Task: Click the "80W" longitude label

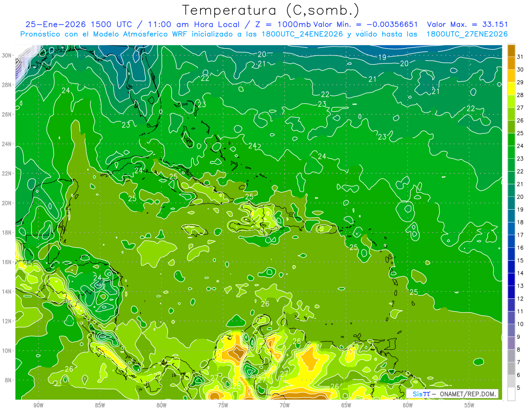Action: click(x=161, y=406)
